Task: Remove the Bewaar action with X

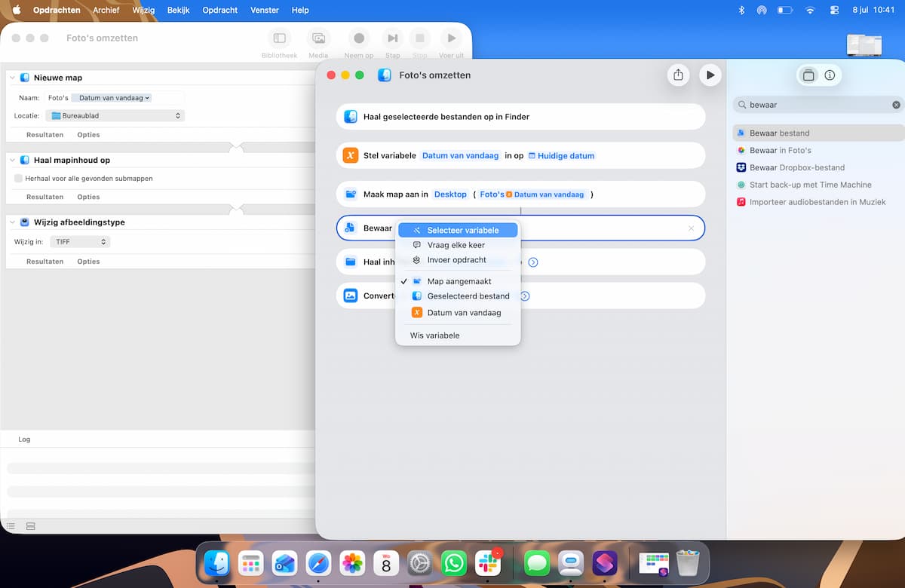Action: pyautogui.click(x=691, y=228)
